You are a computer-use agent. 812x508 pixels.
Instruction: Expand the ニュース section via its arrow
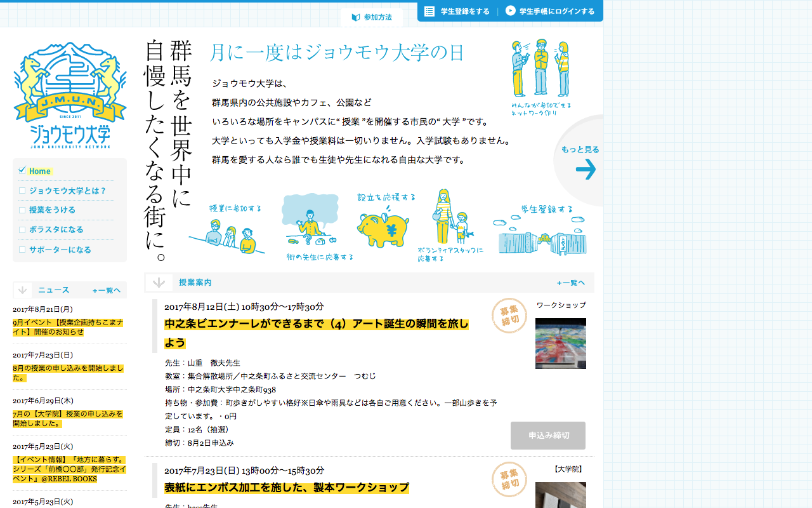(x=23, y=290)
